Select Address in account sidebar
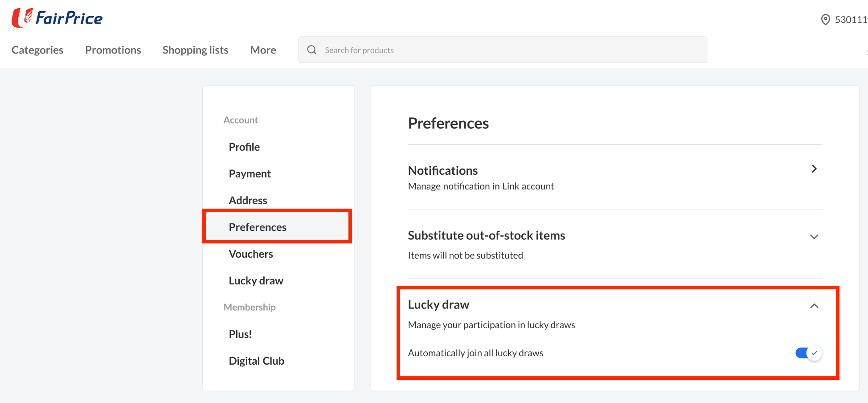868x403 pixels. point(248,201)
